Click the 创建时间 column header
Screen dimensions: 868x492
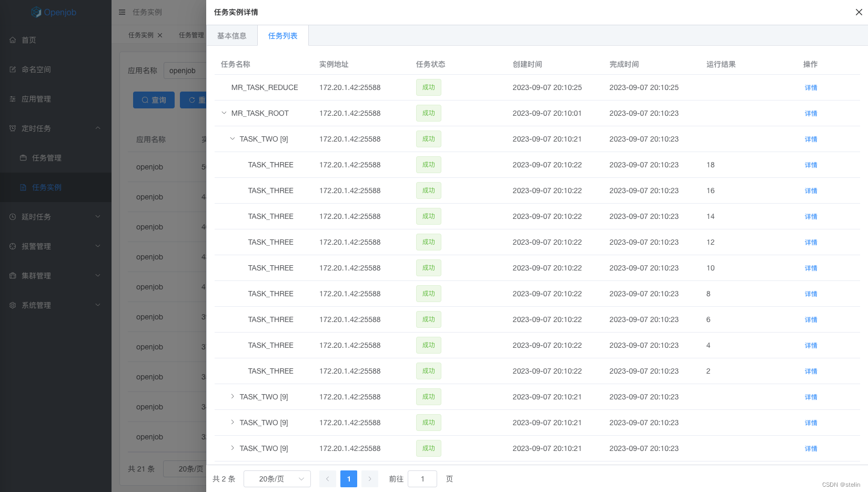[528, 64]
